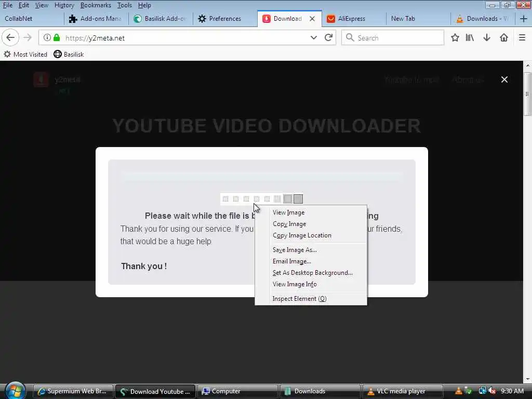Viewport: 532px width, 399px height.
Task: Choose Copy Image in context menu
Action: (311, 224)
